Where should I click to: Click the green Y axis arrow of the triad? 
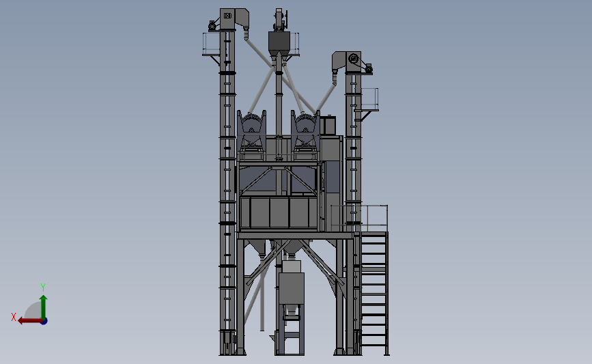pos(44,308)
